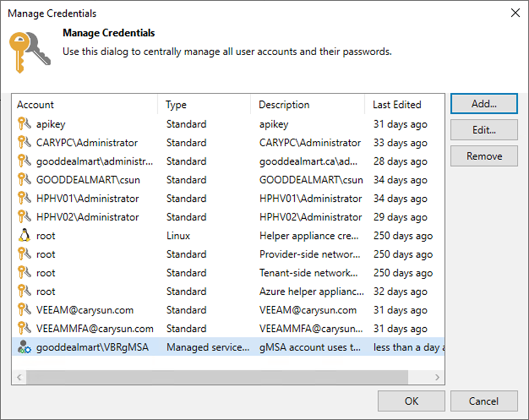
Task: Click the large keys icon in the header
Action: point(30,51)
